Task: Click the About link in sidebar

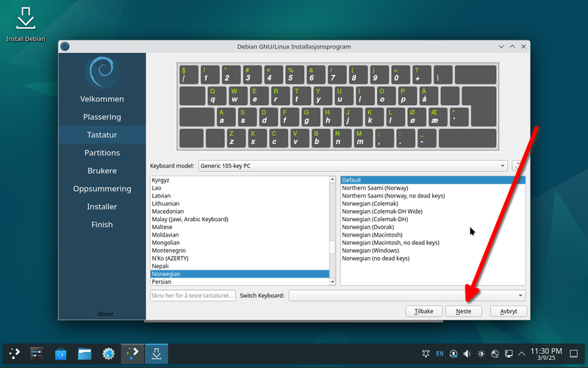Action: coord(102,314)
